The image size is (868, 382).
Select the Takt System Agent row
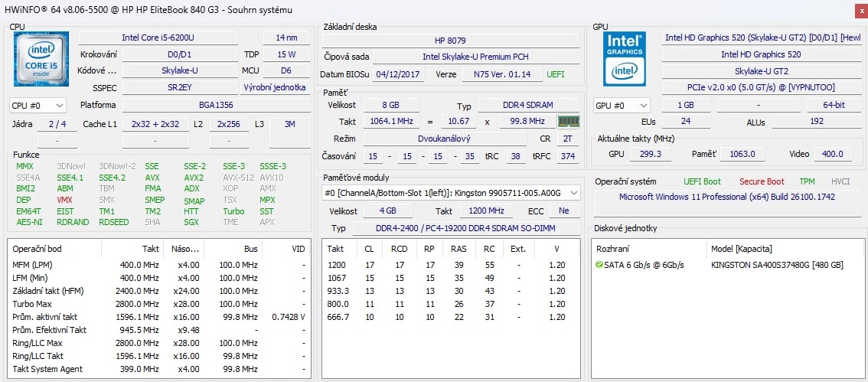coord(158,369)
